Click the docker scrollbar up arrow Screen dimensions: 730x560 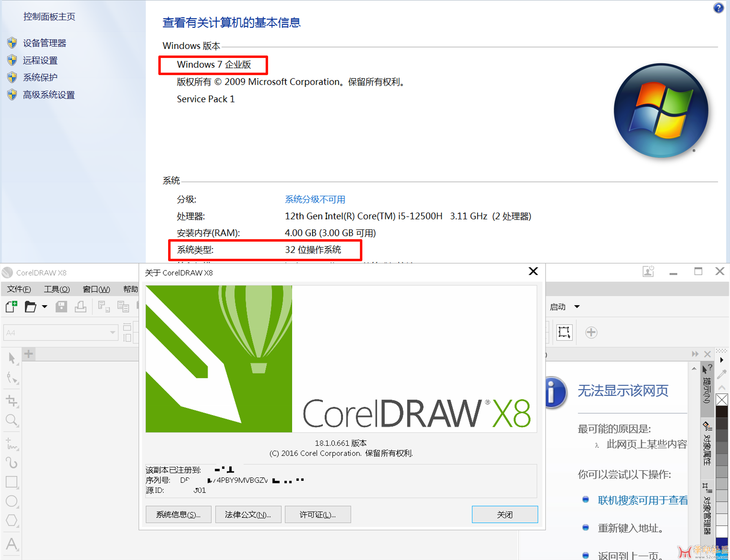[694, 369]
